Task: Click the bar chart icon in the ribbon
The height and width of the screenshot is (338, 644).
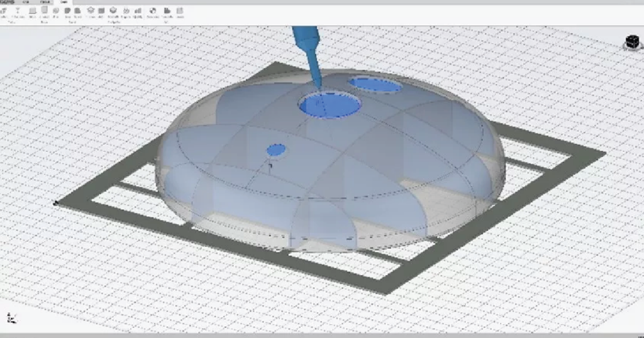Action: tap(138, 11)
